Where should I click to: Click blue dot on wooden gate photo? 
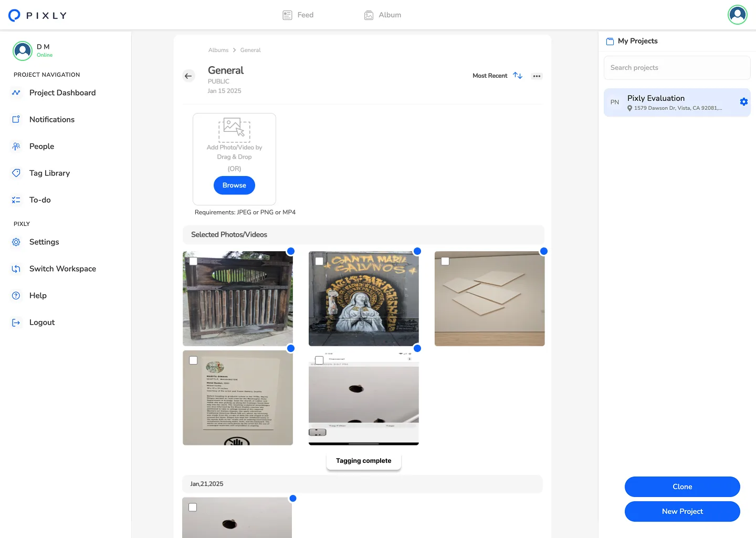pyautogui.click(x=291, y=251)
